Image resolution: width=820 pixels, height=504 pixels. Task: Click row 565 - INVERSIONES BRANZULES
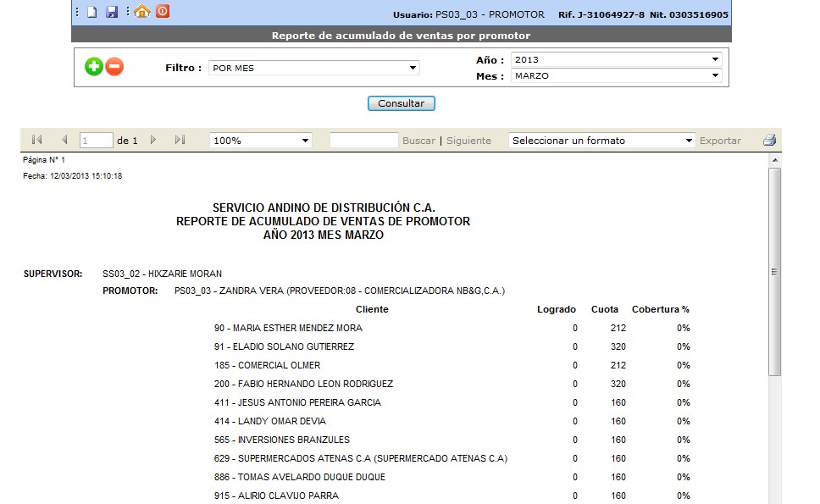click(x=452, y=440)
